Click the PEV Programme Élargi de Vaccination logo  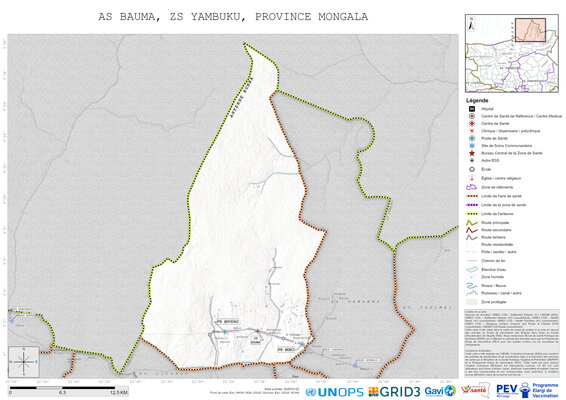point(527,390)
